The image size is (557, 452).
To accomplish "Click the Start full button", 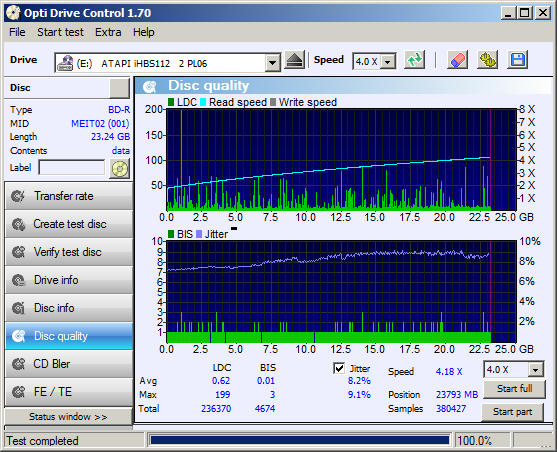I will tap(514, 389).
